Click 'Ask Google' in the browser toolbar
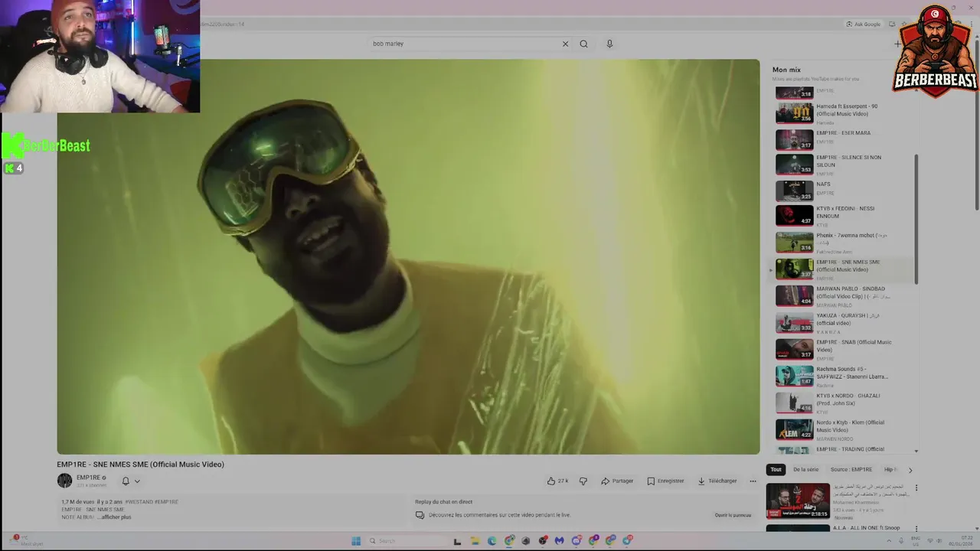The height and width of the screenshot is (551, 980). click(x=864, y=24)
